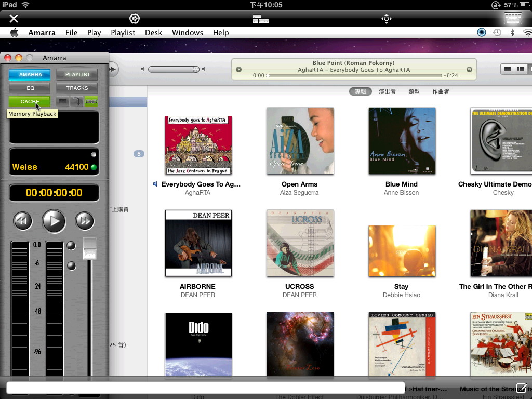This screenshot has height=399, width=532.
Task: Click Amarra's large play button
Action: (54, 221)
